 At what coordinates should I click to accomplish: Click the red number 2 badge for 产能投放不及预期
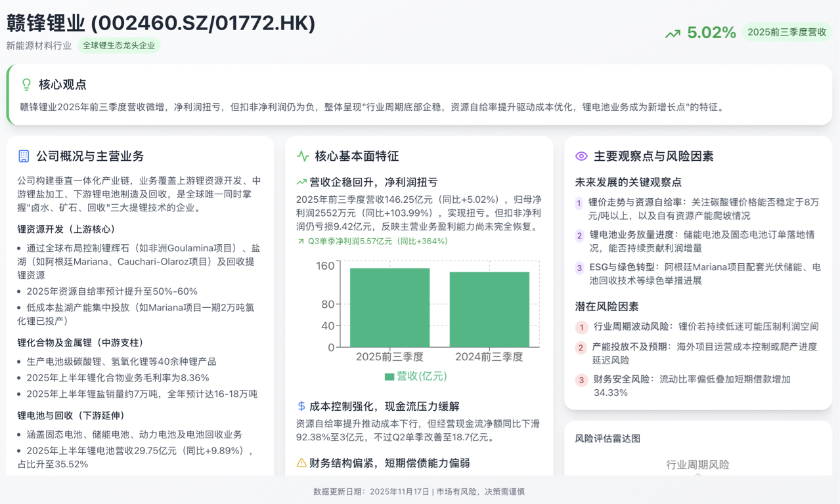[581, 348]
